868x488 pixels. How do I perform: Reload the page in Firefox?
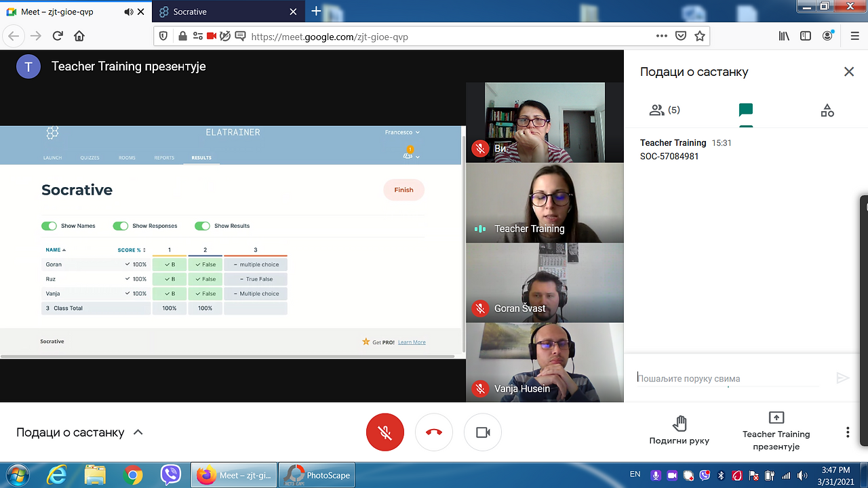coord(58,36)
